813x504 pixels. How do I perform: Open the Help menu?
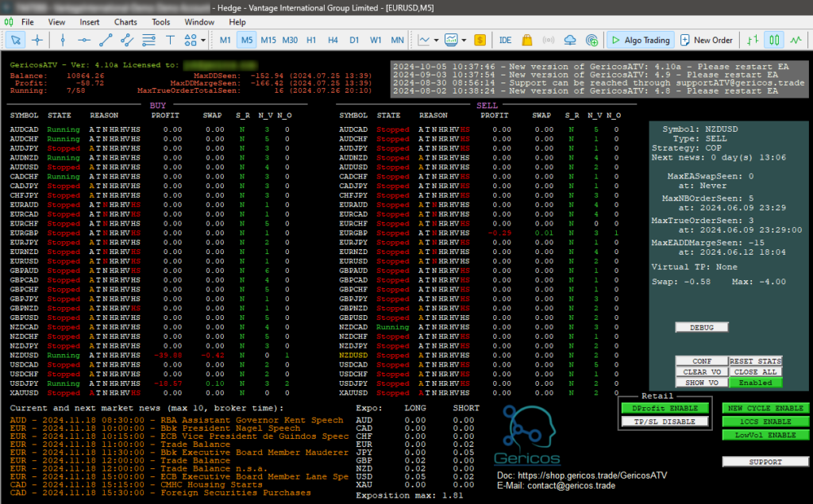(237, 21)
